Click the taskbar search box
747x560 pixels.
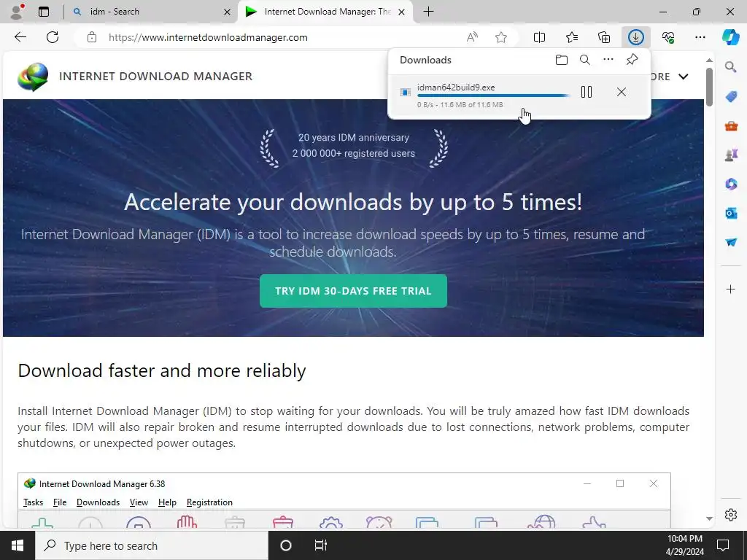coord(152,545)
